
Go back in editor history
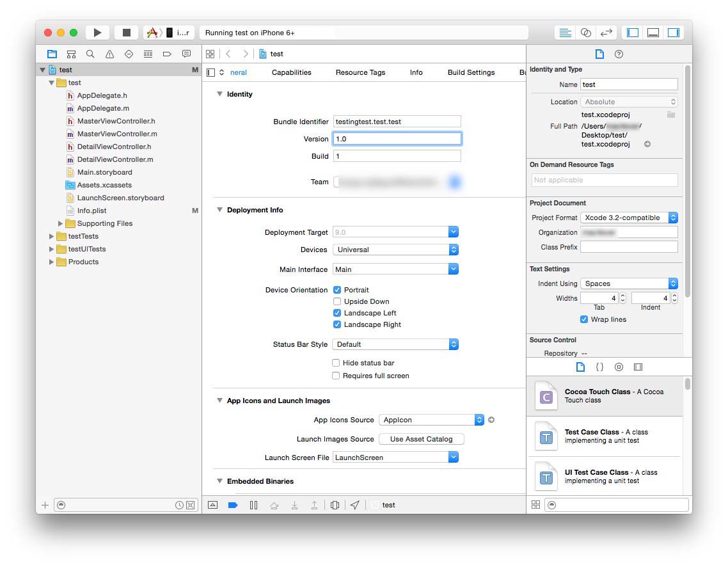(x=228, y=54)
